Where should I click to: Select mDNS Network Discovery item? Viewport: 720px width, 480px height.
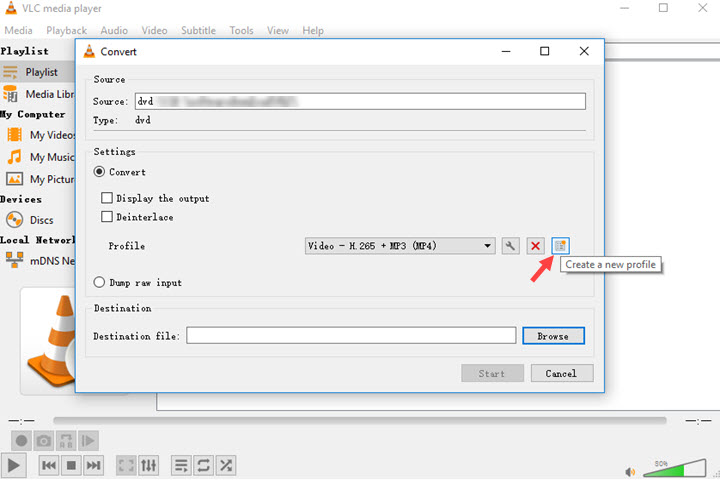39,261
